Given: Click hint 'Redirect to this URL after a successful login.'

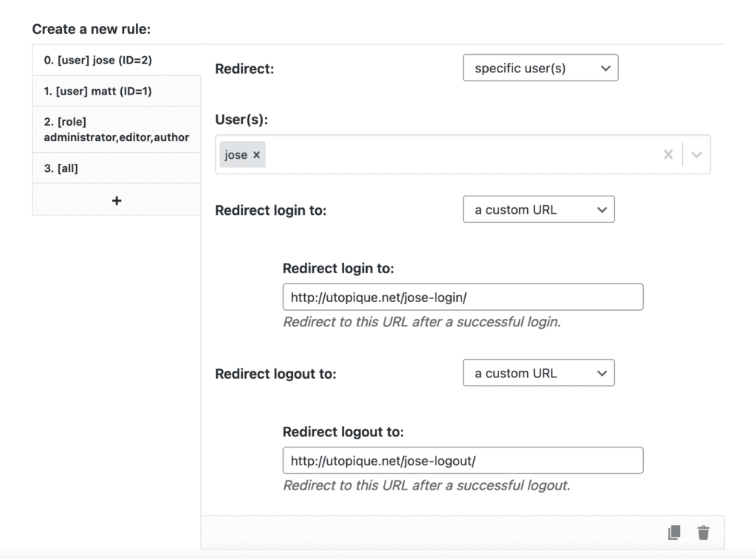Looking at the screenshot, I should (422, 322).
